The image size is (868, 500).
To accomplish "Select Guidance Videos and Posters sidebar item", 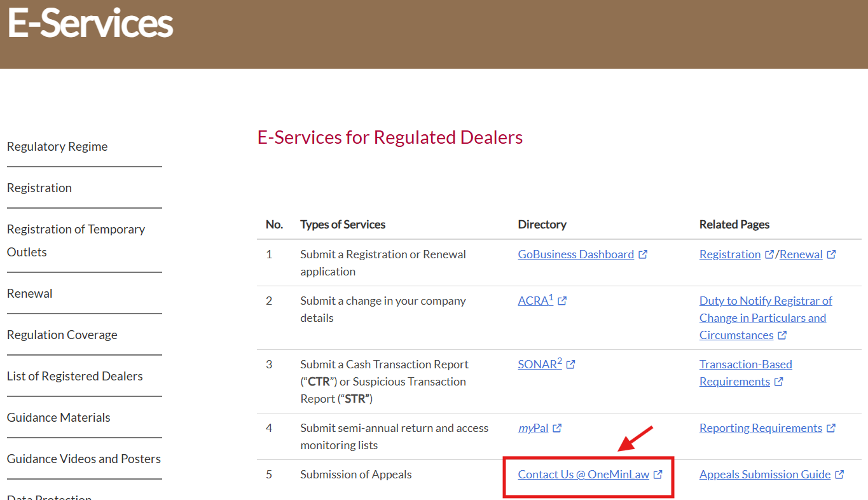I will pos(83,459).
